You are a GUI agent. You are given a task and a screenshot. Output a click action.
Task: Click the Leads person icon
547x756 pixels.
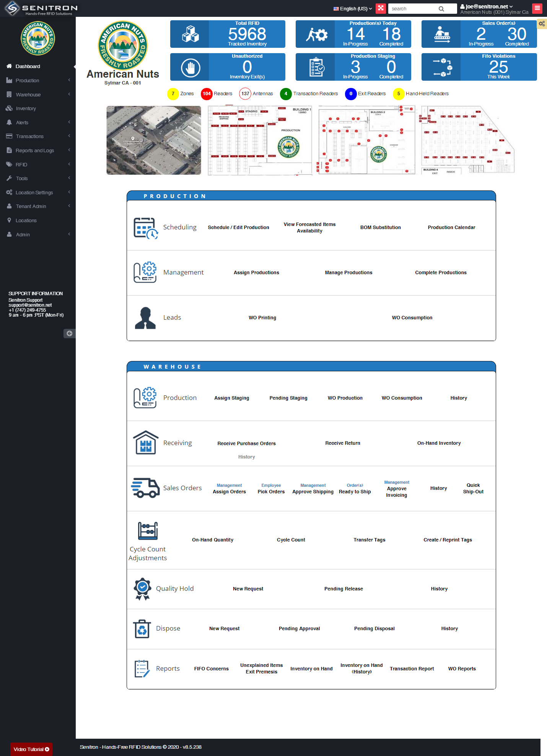click(x=145, y=318)
